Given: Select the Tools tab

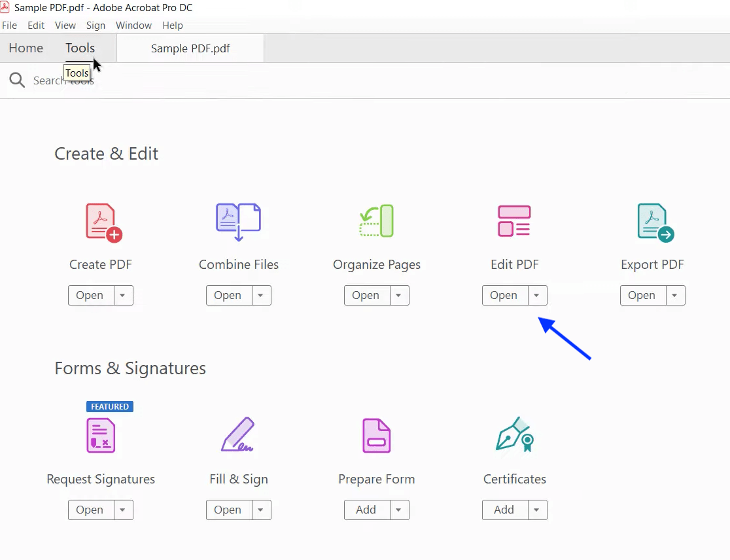Looking at the screenshot, I should click(80, 48).
